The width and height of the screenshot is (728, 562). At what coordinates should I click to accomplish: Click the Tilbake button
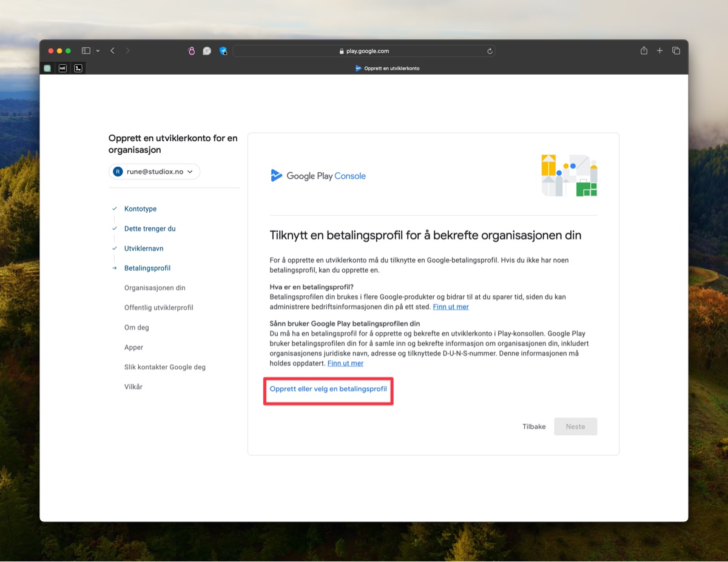click(534, 426)
